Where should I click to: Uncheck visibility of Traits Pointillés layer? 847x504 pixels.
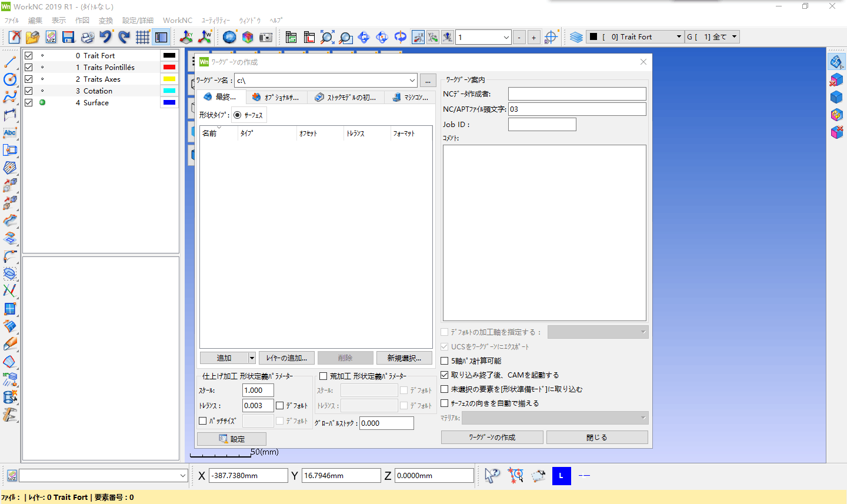(28, 67)
